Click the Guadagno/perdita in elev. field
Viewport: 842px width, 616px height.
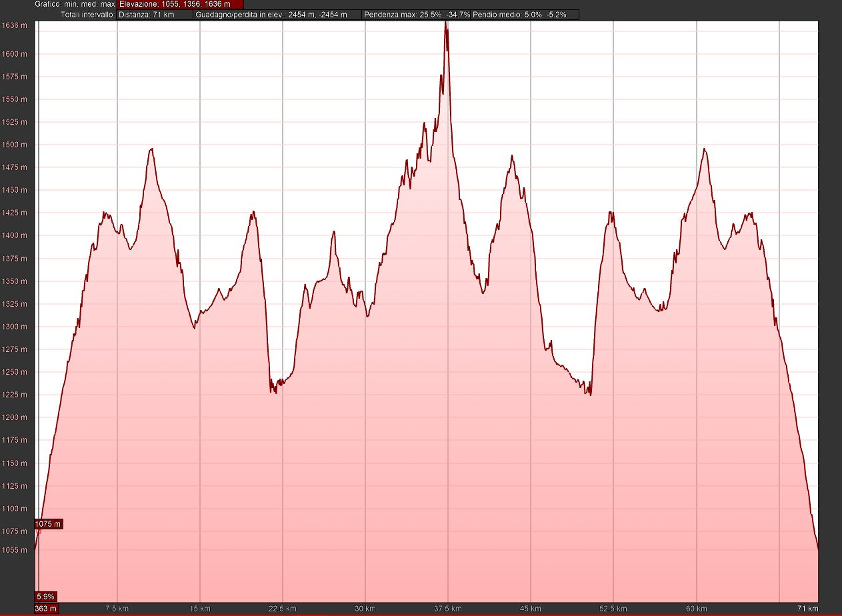pyautogui.click(x=279, y=15)
